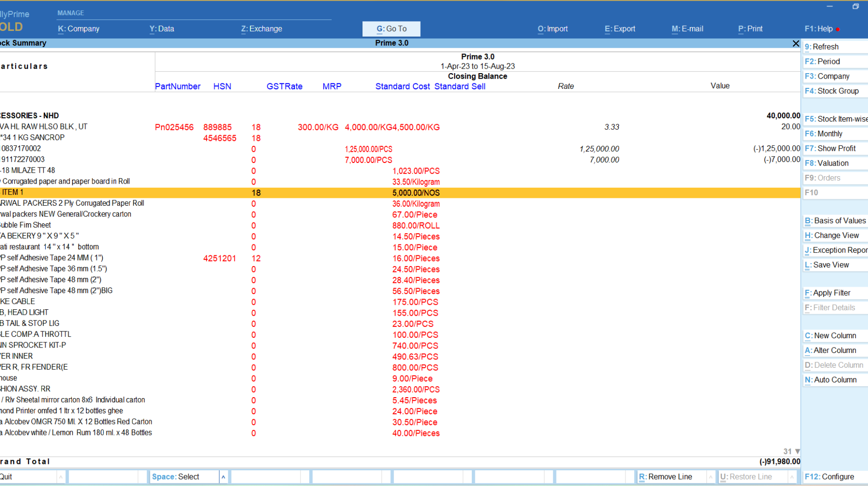The image size is (868, 486).
Task: Click the line count dropdown arrow
Action: point(797,451)
